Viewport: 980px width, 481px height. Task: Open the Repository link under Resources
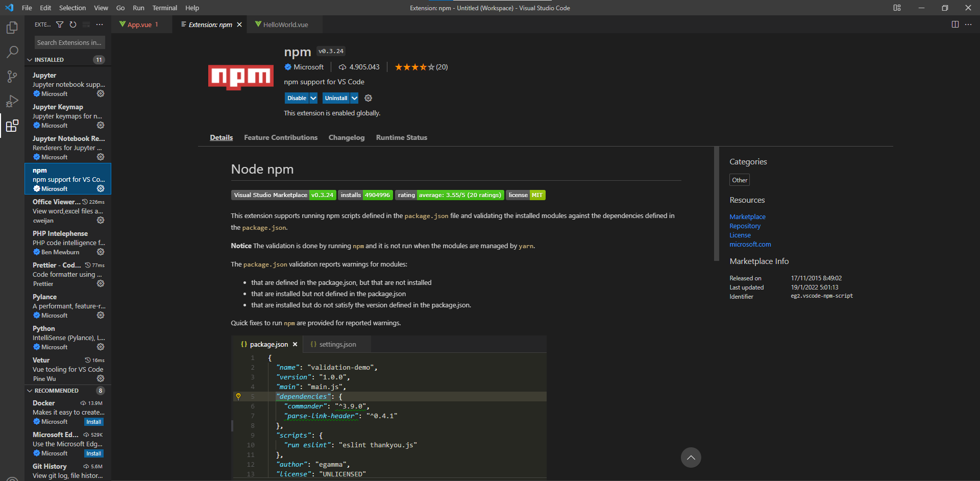tap(745, 226)
